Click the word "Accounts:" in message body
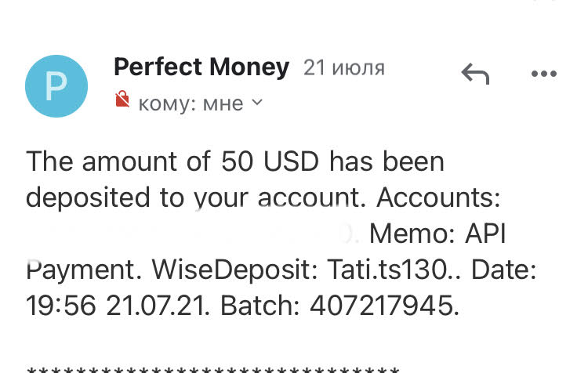This screenshot has width=588, height=373. (438, 197)
